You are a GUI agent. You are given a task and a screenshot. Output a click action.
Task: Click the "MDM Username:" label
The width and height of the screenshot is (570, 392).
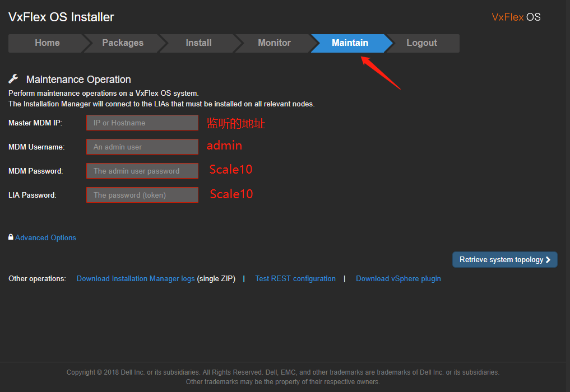coord(36,147)
